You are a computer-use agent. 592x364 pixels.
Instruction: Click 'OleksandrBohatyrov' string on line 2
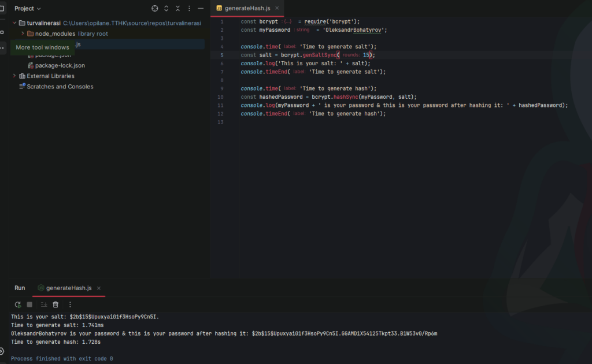click(x=354, y=30)
